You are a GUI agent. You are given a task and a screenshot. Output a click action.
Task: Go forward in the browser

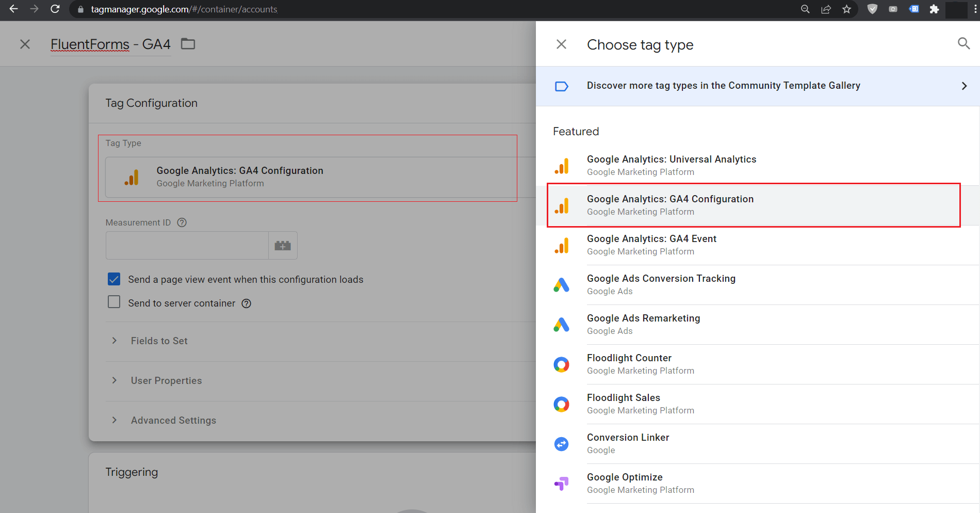click(34, 9)
